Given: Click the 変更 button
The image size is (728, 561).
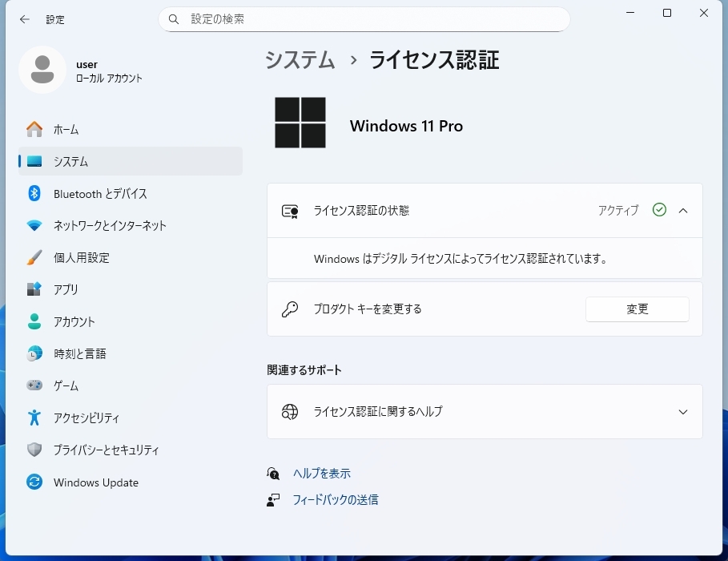Looking at the screenshot, I should tap(637, 309).
